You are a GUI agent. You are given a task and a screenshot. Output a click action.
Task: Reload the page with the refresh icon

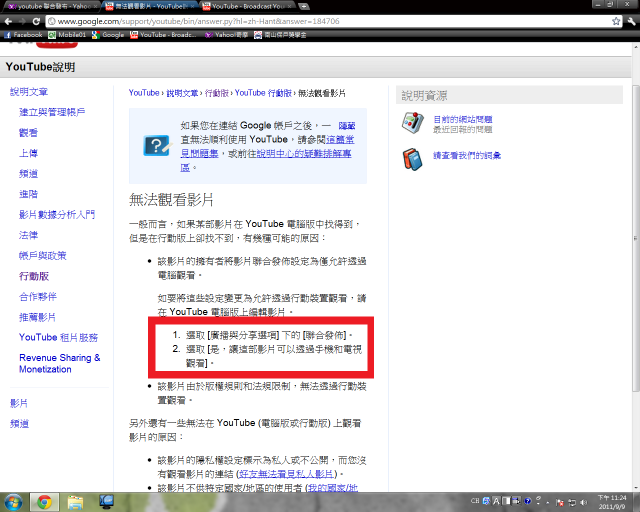(x=36, y=21)
